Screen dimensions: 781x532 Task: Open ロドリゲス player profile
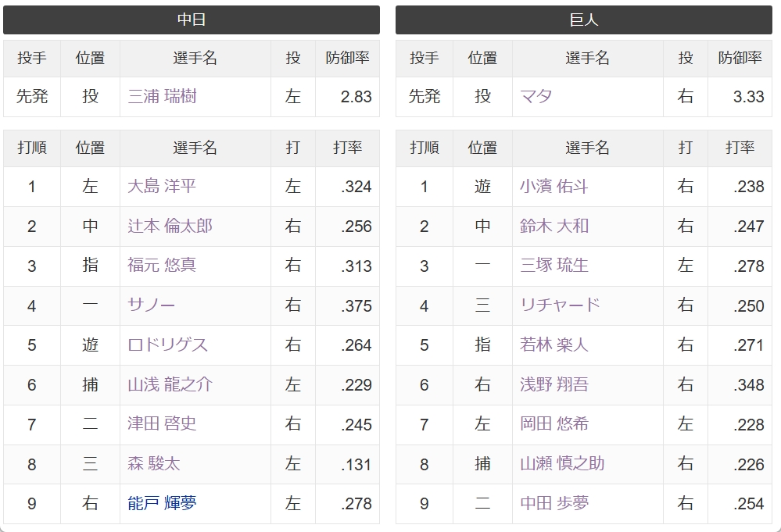(168, 345)
